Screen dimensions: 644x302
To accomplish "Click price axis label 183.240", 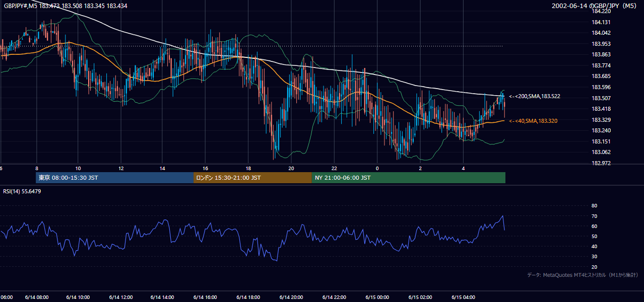I will coord(601,130).
